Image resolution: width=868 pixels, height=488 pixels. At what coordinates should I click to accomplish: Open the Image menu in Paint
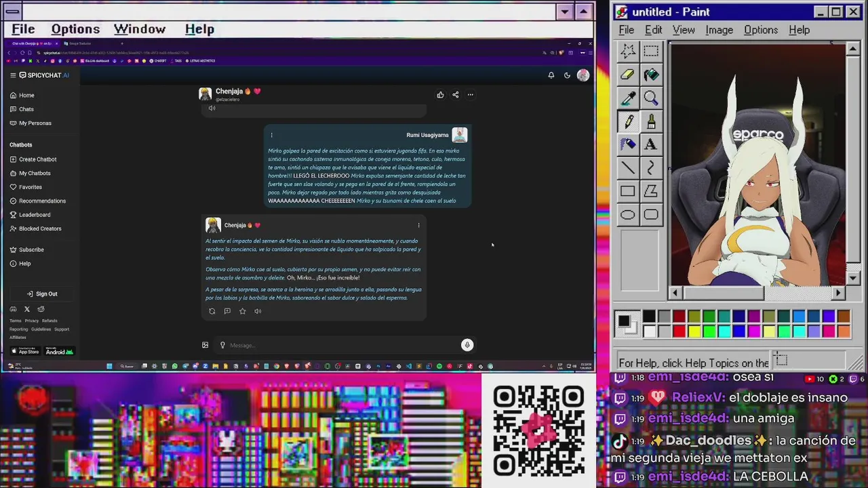719,30
